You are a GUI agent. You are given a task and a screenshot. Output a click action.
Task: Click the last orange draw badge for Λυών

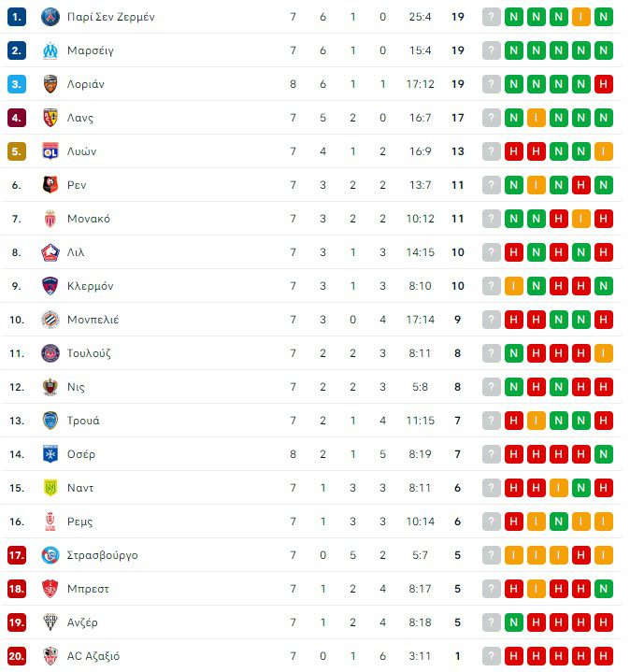(x=604, y=151)
